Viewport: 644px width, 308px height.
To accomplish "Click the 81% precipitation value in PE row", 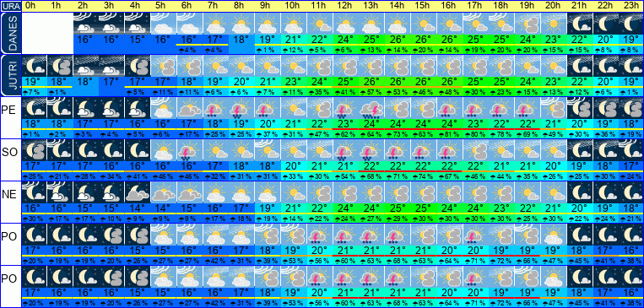I will tap(449, 134).
